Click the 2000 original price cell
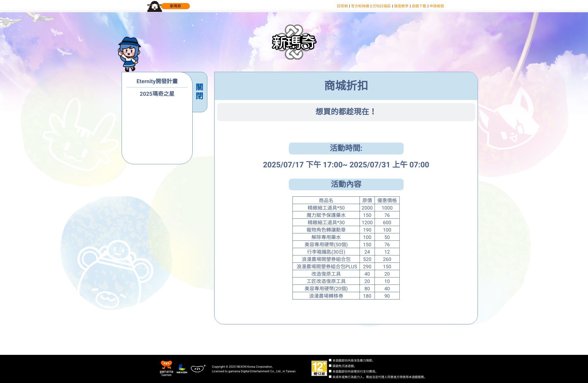Screen dimensions: 588x383 point(367,208)
